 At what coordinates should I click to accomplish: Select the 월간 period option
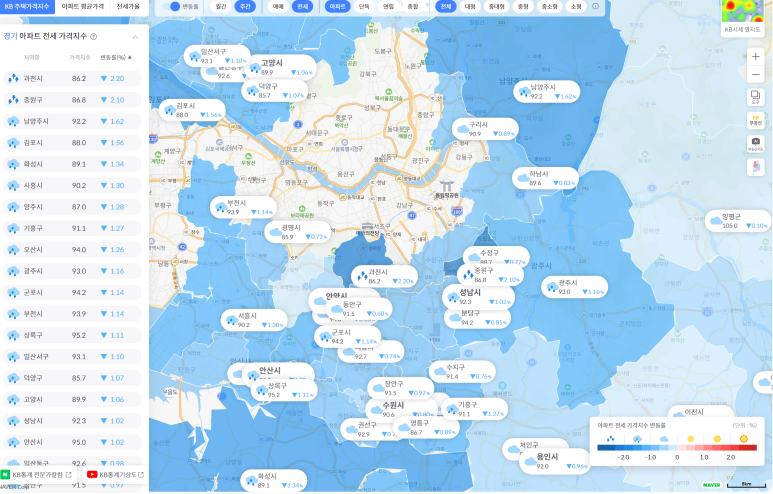221,6
